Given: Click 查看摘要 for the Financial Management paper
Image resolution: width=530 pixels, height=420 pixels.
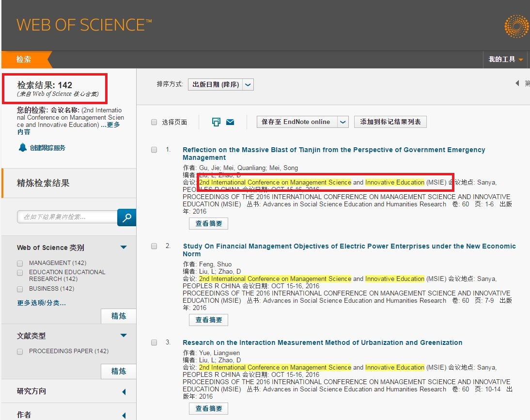Looking at the screenshot, I should click(x=208, y=320).
